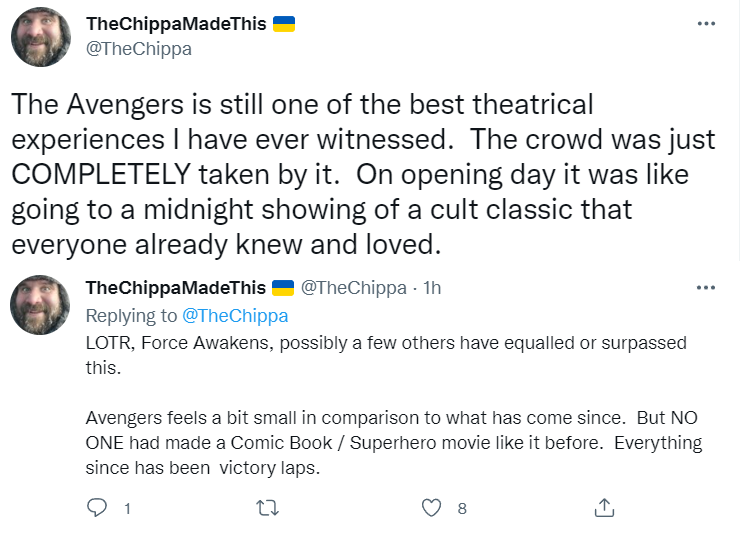
Task: Like the reply with the heart icon
Action: pyautogui.click(x=431, y=508)
